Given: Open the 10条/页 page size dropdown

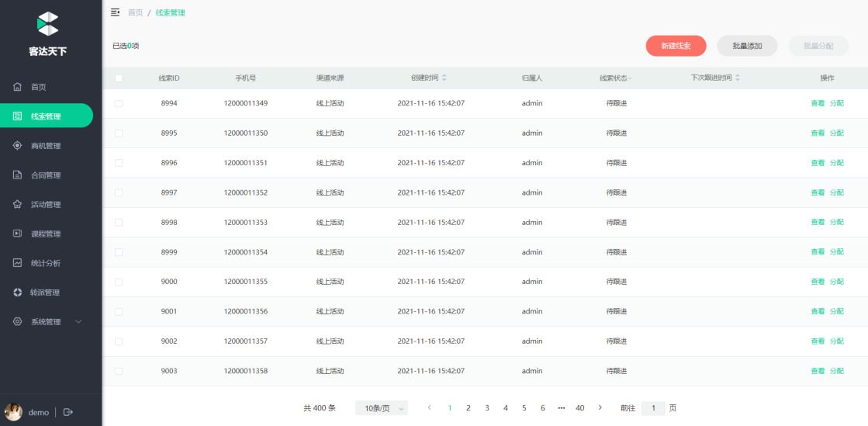Looking at the screenshot, I should [382, 408].
